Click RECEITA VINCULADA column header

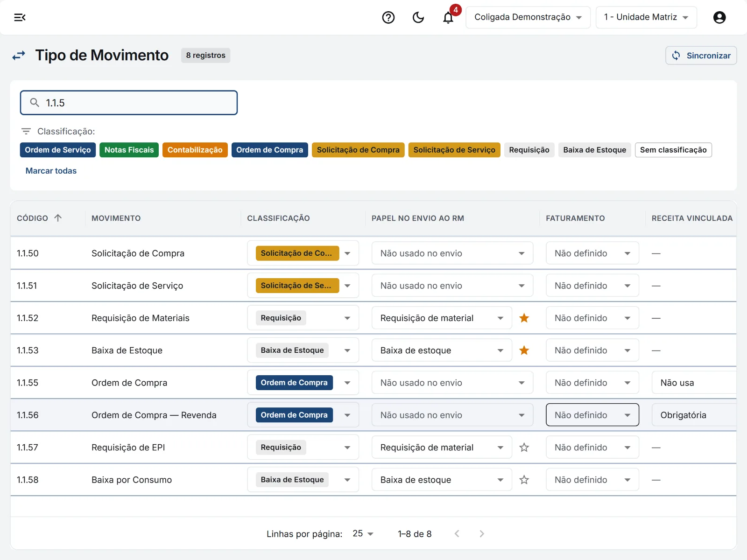click(692, 218)
